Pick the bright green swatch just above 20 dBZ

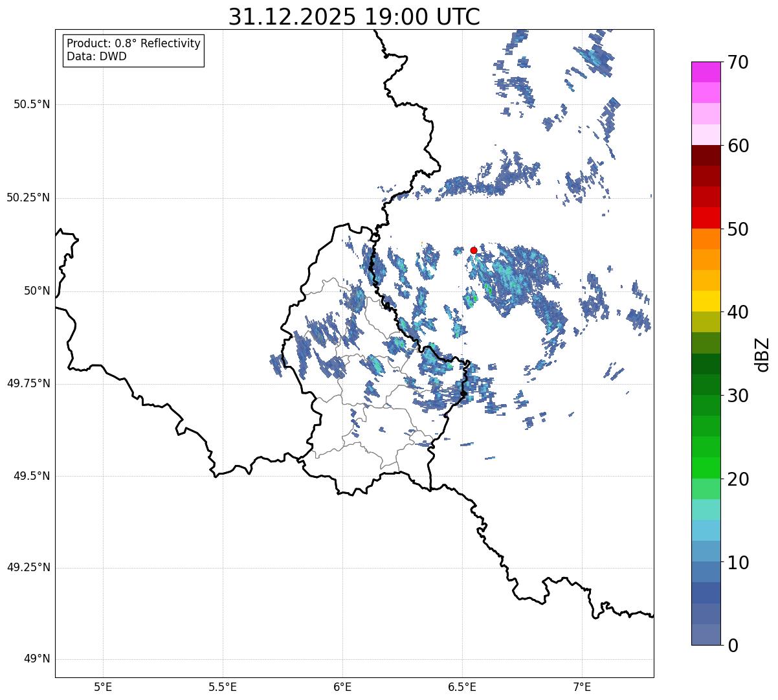(x=706, y=468)
